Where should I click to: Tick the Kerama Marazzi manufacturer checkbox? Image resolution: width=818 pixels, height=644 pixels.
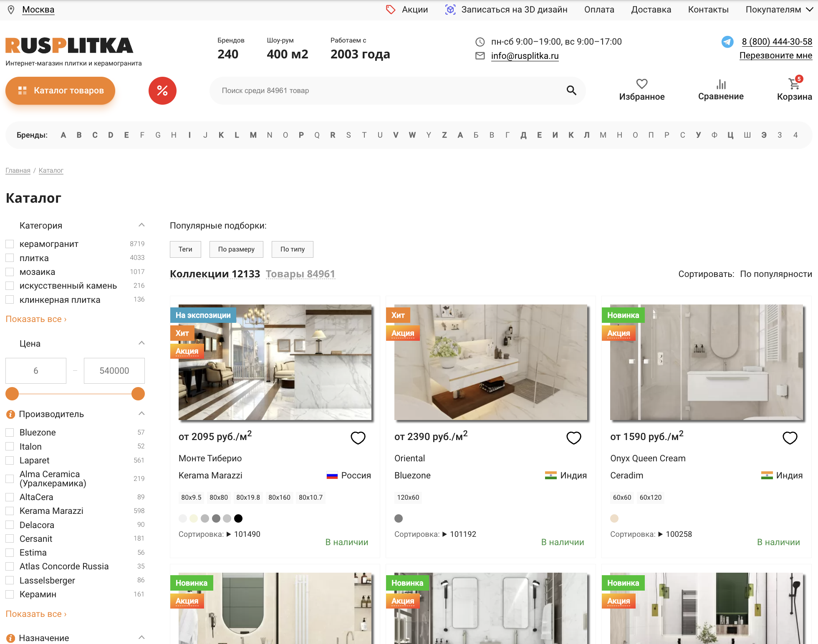click(10, 511)
